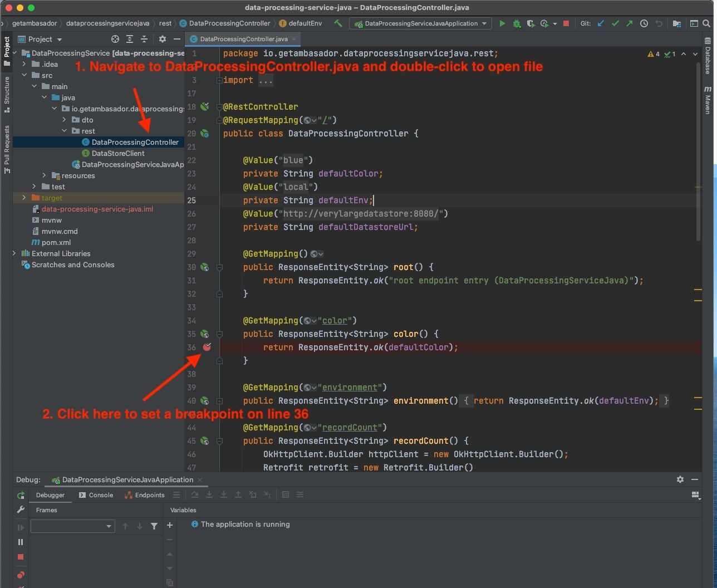Collapse the rest package folder

[x=65, y=131]
